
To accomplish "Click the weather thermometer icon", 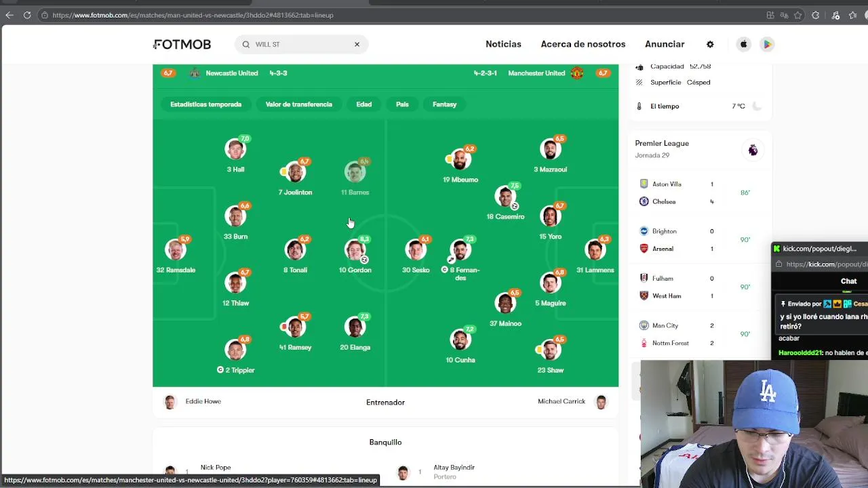I will click(639, 106).
